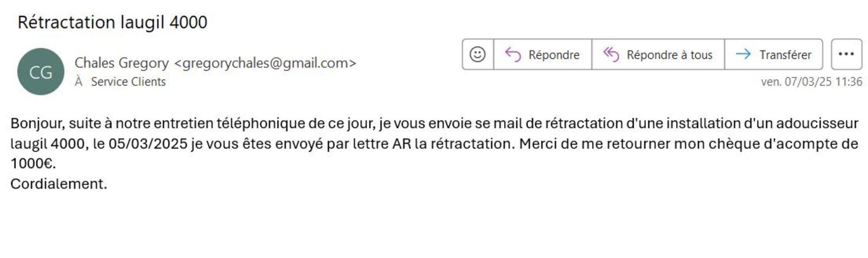Viewport: 868px width, 258px height.
Task: Click the À recipient field label
Action: pyautogui.click(x=79, y=82)
